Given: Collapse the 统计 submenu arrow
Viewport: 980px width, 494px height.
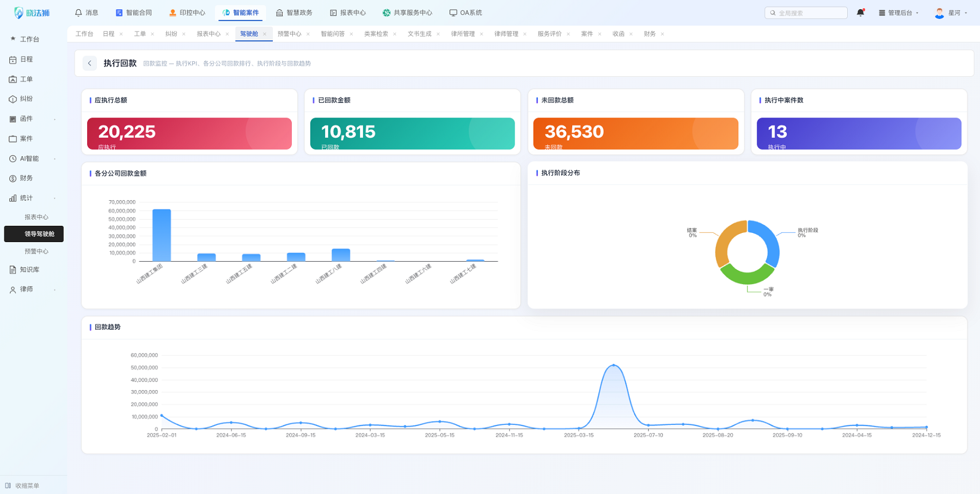Looking at the screenshot, I should click(55, 199).
